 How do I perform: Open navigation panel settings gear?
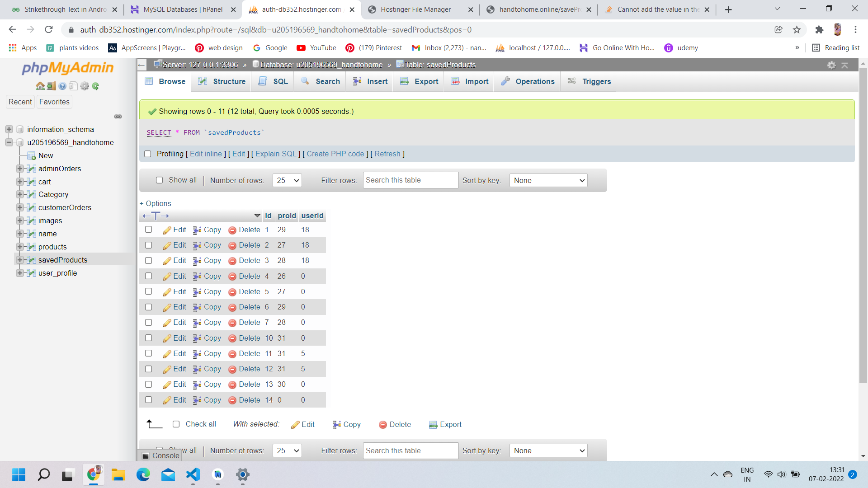85,86
